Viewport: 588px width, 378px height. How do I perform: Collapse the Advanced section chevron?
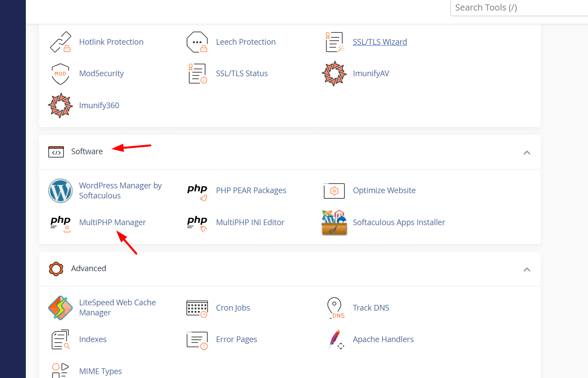tap(527, 269)
